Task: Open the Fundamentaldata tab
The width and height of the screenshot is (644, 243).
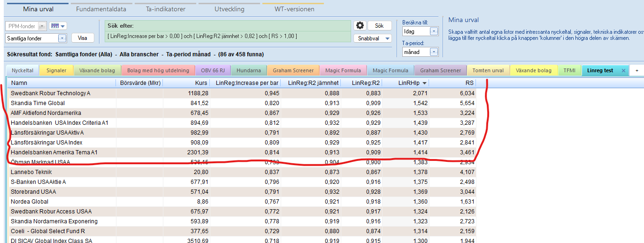Action: (100, 9)
